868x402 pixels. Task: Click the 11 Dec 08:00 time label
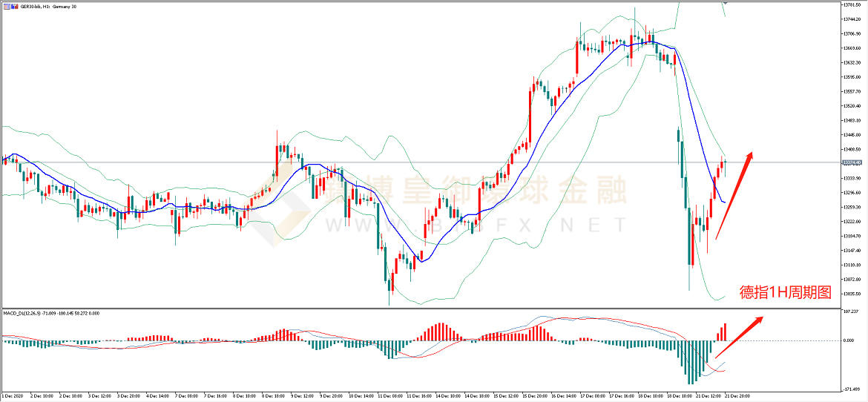tap(389, 397)
